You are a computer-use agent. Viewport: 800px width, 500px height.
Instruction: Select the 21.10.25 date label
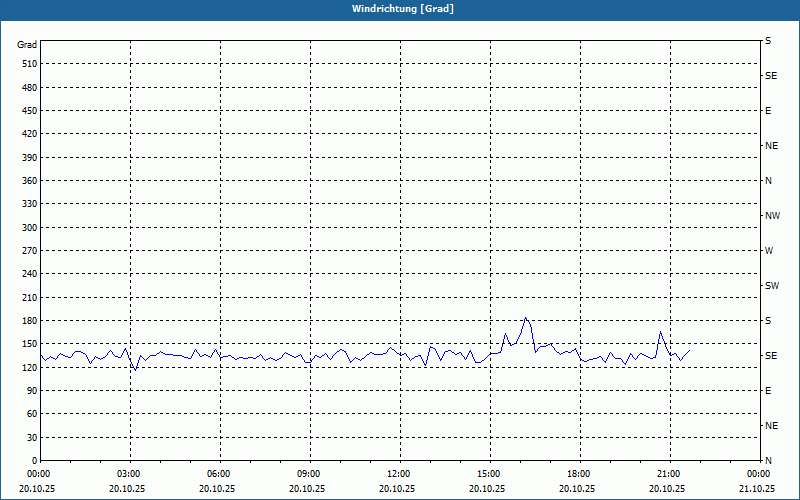757,488
